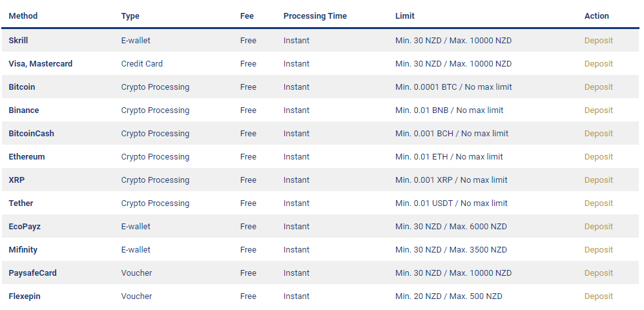The width and height of the screenshot is (644, 310).
Task: Click Deposit link for Skrill
Action: tap(598, 41)
